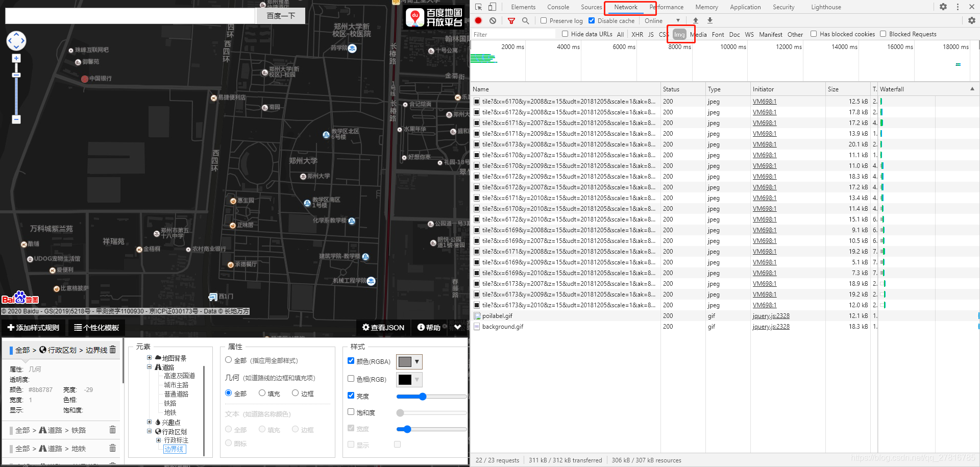Click the 亮度 brightness slider handle

[x=423, y=397]
